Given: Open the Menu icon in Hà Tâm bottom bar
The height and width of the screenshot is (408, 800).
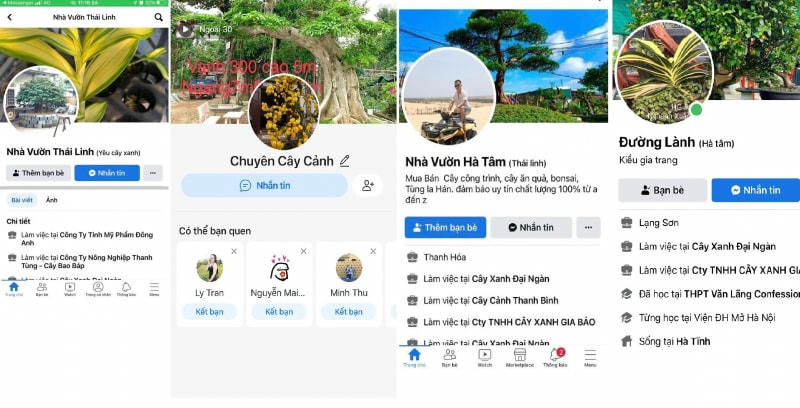Looking at the screenshot, I should [x=590, y=358].
